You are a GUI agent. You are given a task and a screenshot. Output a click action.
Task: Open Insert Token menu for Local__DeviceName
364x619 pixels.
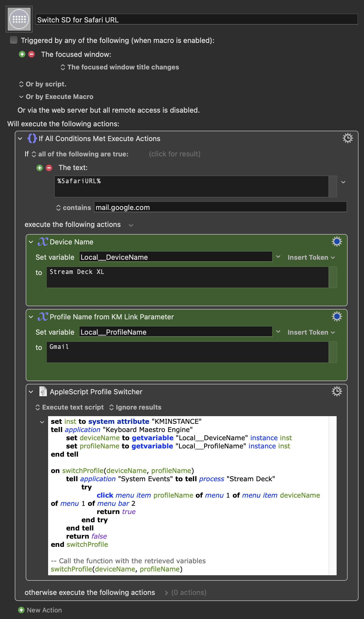311,258
